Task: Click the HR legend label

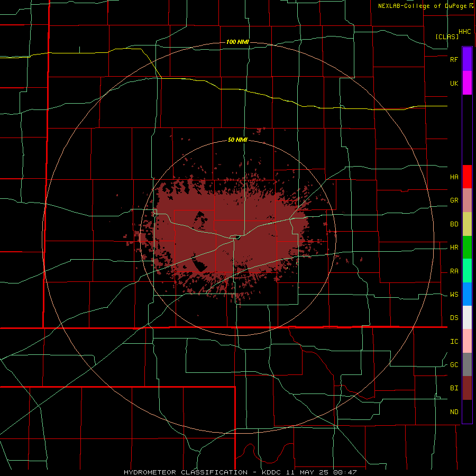Action: (454, 248)
